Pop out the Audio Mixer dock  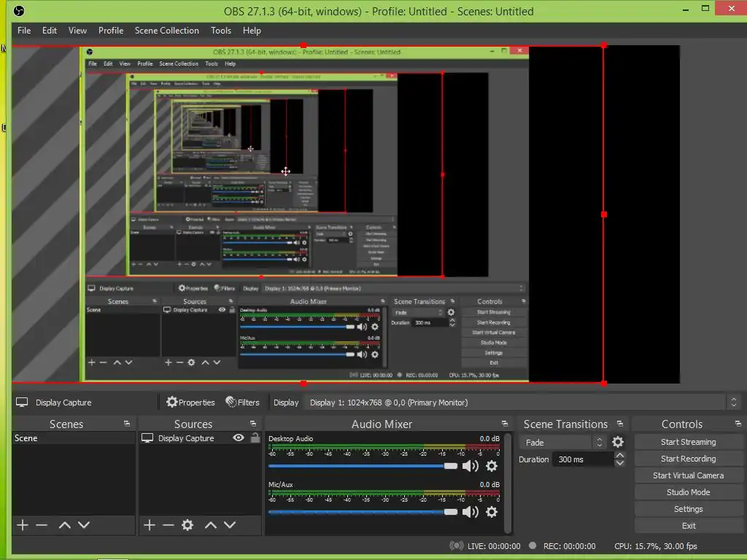click(505, 424)
